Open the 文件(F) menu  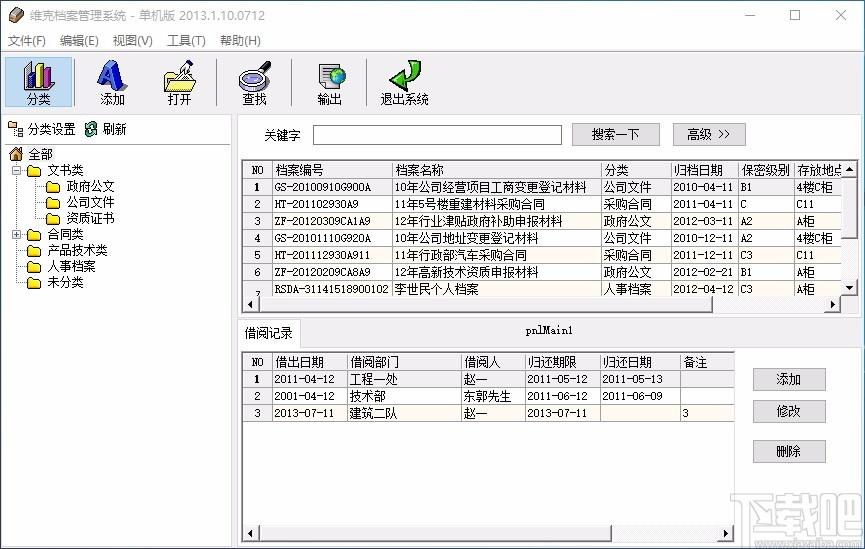click(26, 40)
